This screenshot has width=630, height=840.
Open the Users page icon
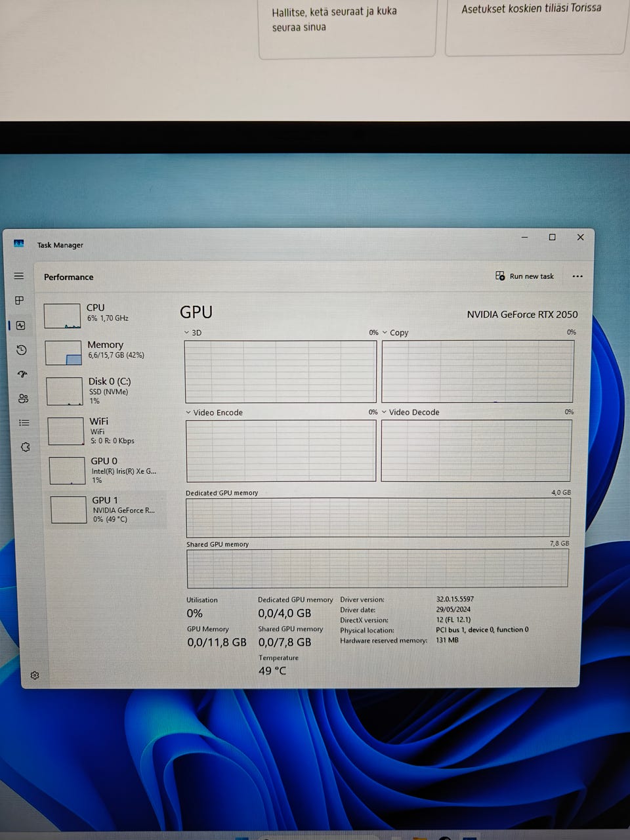coord(24,398)
